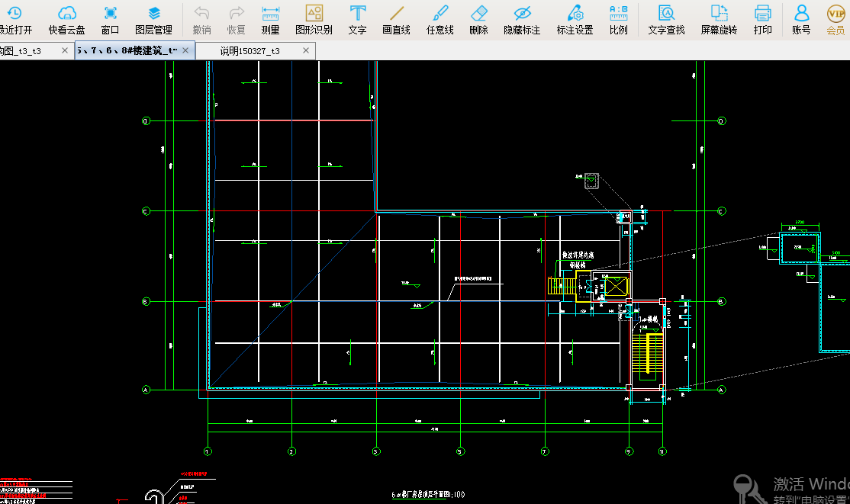Screen dimensions: 850x504
Task: Toggle 隐藏标注 hide annotations
Action: (522, 20)
